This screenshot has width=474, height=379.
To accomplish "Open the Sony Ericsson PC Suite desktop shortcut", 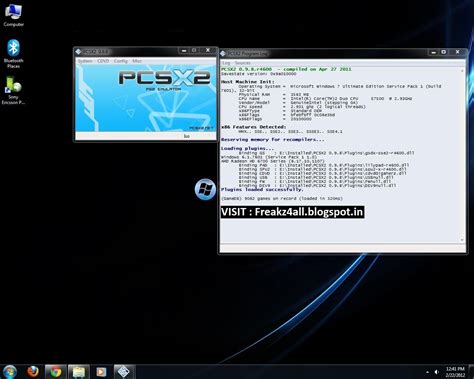I will (13, 90).
